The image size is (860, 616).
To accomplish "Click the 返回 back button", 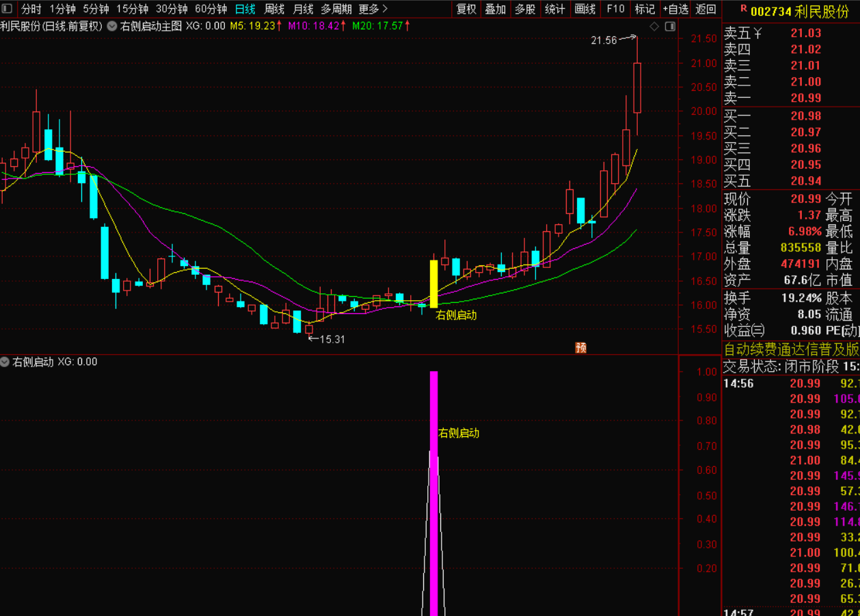I will click(x=706, y=9).
